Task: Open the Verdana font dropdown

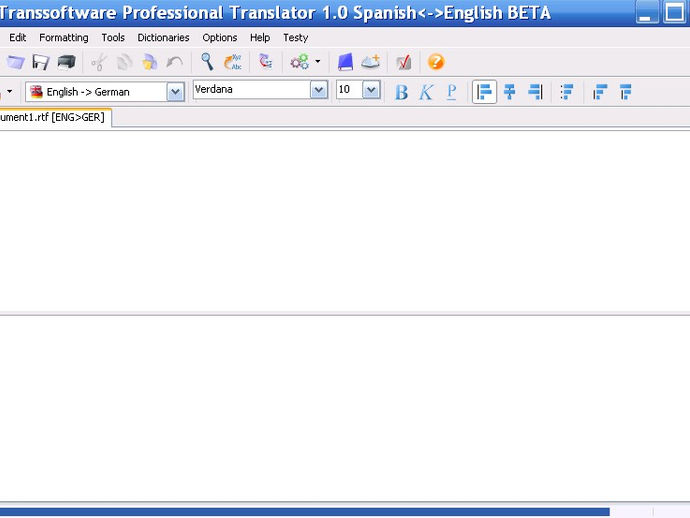Action: click(319, 90)
